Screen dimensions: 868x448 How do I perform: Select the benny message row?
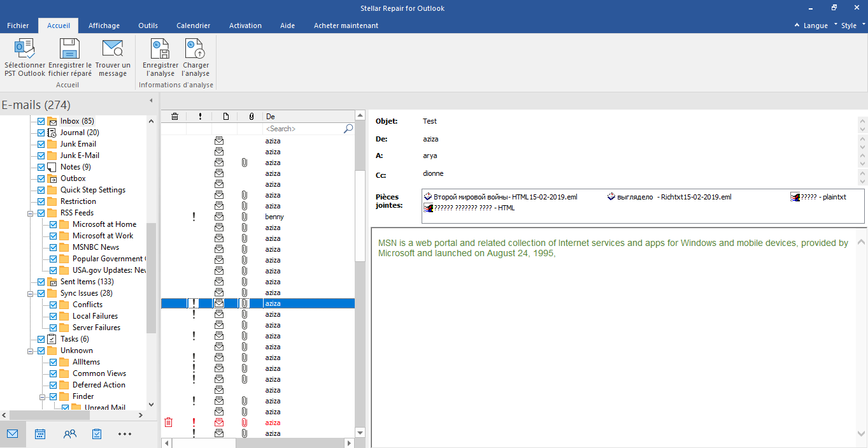[x=257, y=217]
